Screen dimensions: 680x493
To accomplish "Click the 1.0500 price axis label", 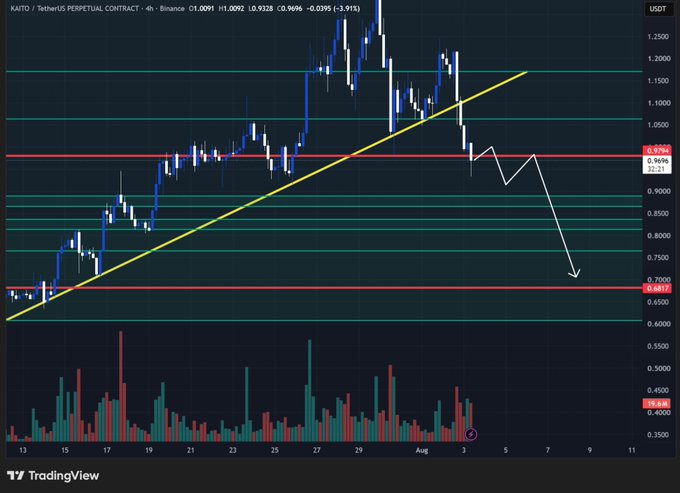I will click(658, 125).
